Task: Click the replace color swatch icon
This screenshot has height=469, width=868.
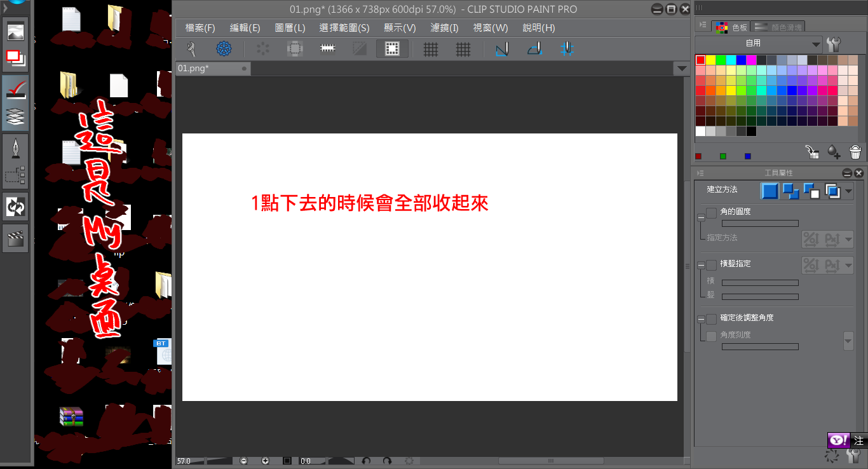Action: tap(812, 152)
